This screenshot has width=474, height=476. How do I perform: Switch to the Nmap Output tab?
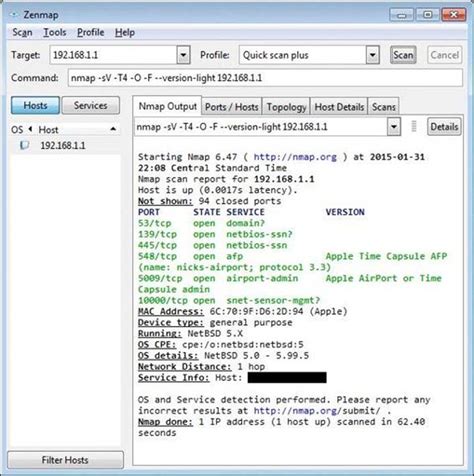[167, 106]
